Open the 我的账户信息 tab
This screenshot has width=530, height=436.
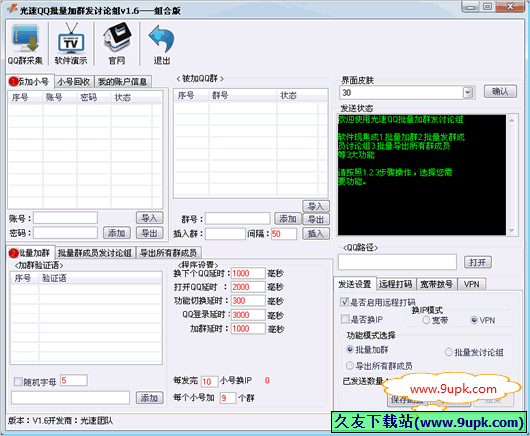[x=122, y=82]
